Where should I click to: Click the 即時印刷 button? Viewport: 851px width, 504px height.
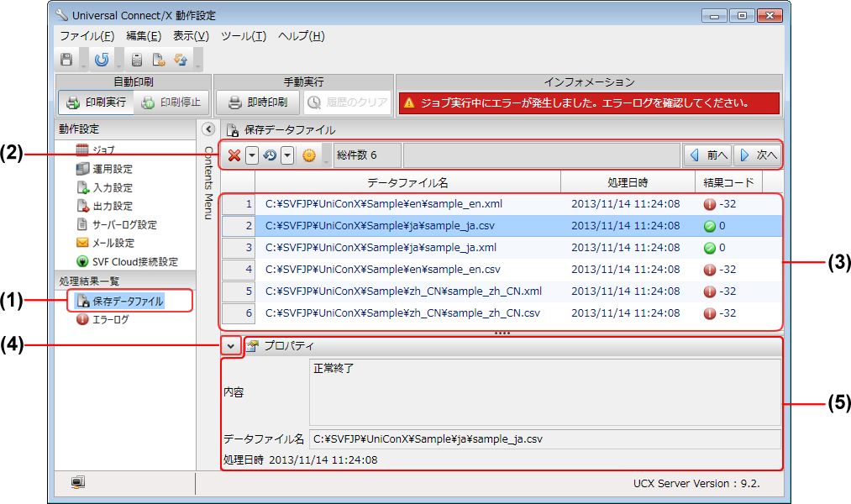(258, 102)
